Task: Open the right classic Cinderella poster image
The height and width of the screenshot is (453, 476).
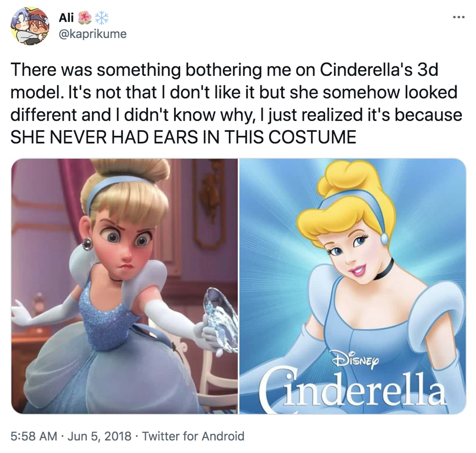Action: pos(353,286)
